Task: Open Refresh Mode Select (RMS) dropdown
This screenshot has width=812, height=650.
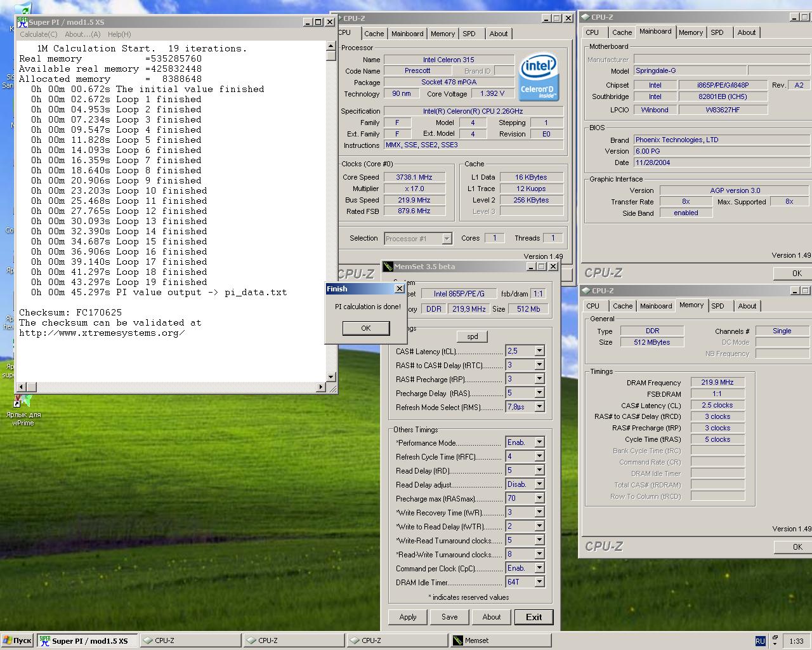Action: click(539, 407)
